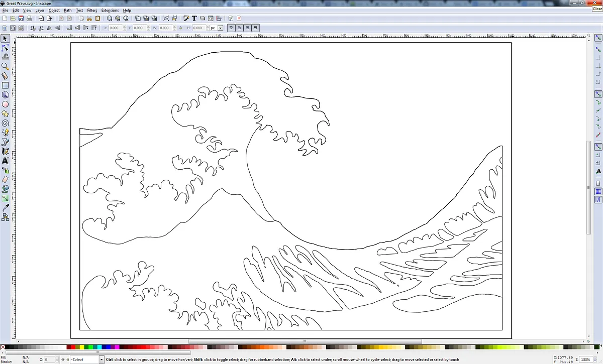Viewport: 603px width, 364px height.
Task: Toggle scale stroke width affect button
Action: (231, 28)
